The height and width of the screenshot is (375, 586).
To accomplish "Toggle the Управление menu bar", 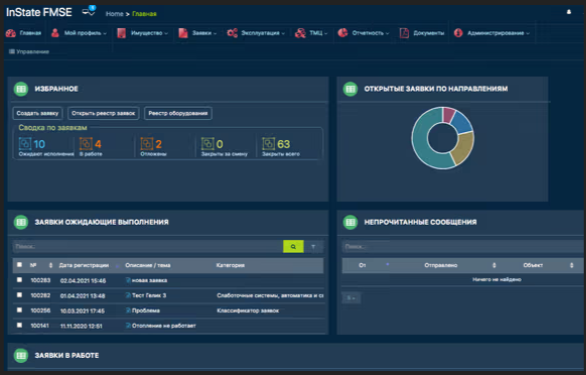I will 29,52.
